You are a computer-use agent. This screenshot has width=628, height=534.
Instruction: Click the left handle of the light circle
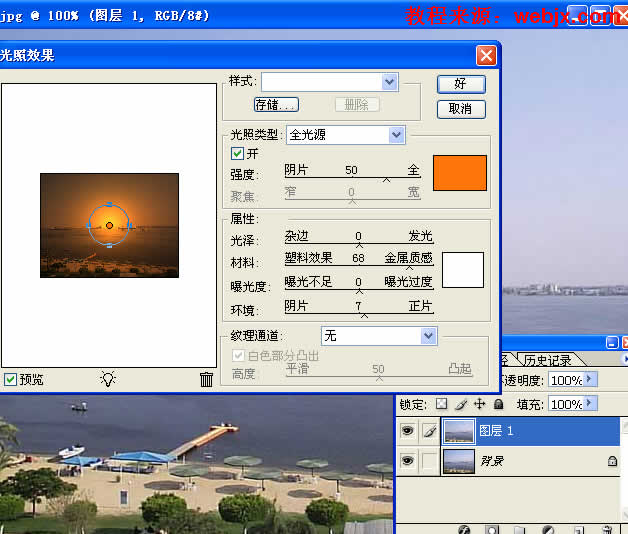pos(88,226)
